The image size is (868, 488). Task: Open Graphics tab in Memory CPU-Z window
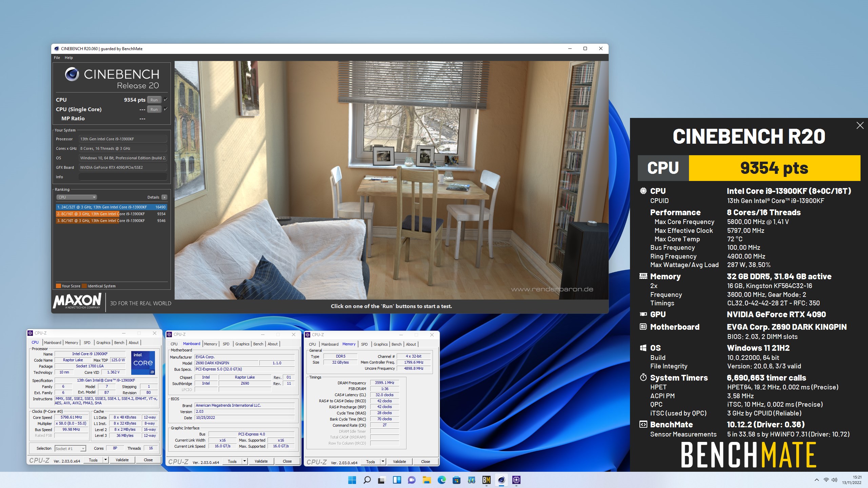tap(380, 344)
